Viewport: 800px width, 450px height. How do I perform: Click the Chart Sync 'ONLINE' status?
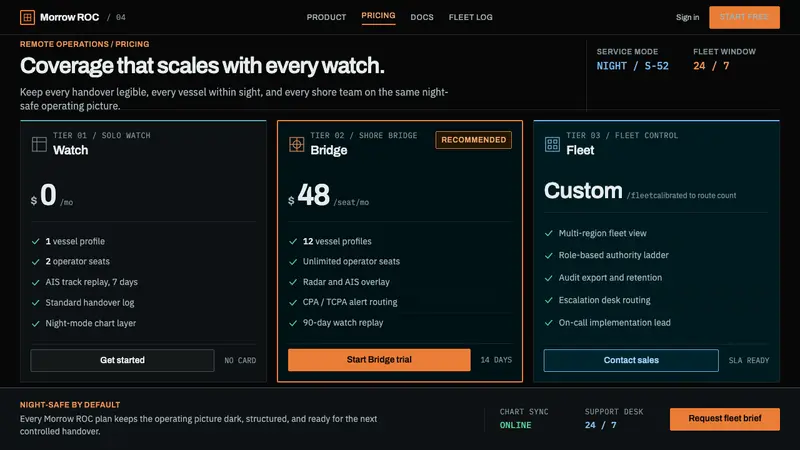coord(515,425)
